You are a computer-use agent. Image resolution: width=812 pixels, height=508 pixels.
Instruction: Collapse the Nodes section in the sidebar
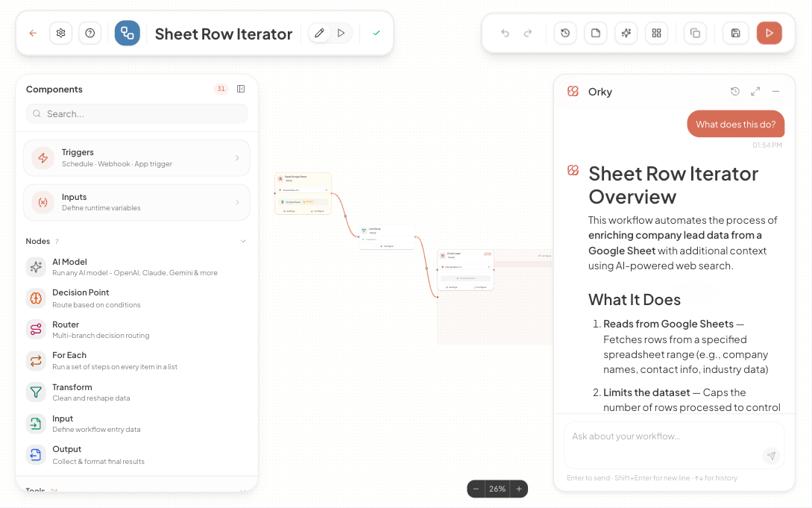(x=243, y=241)
